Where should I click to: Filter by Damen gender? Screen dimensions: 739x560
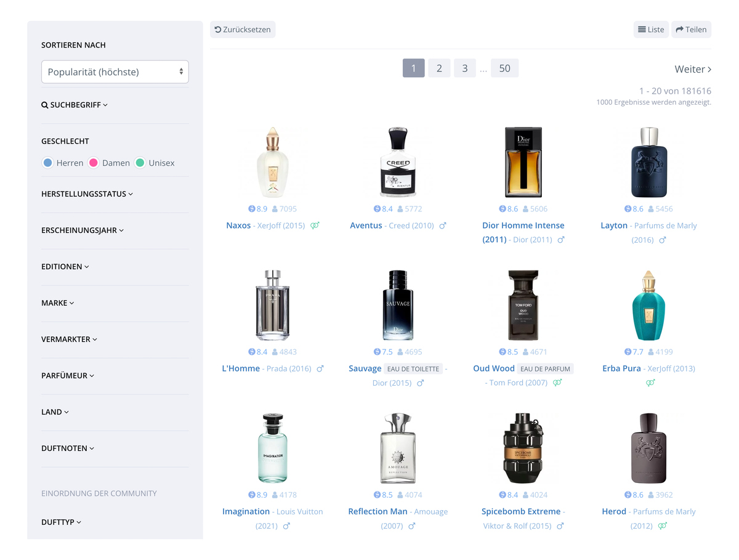109,163
